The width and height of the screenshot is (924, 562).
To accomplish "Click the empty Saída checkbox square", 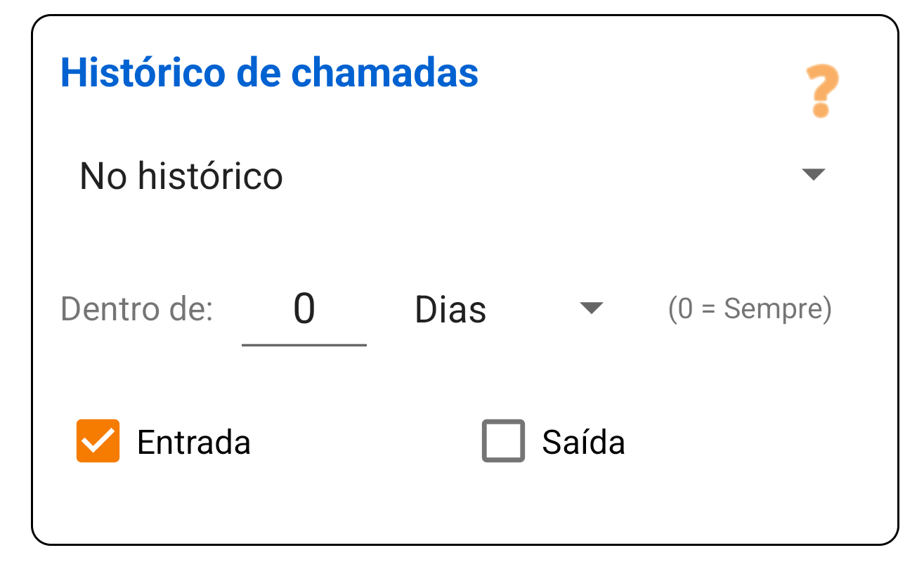I will tap(503, 442).
